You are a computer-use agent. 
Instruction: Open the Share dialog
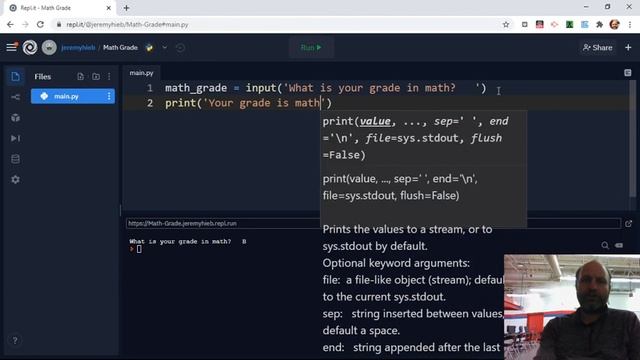[598, 47]
